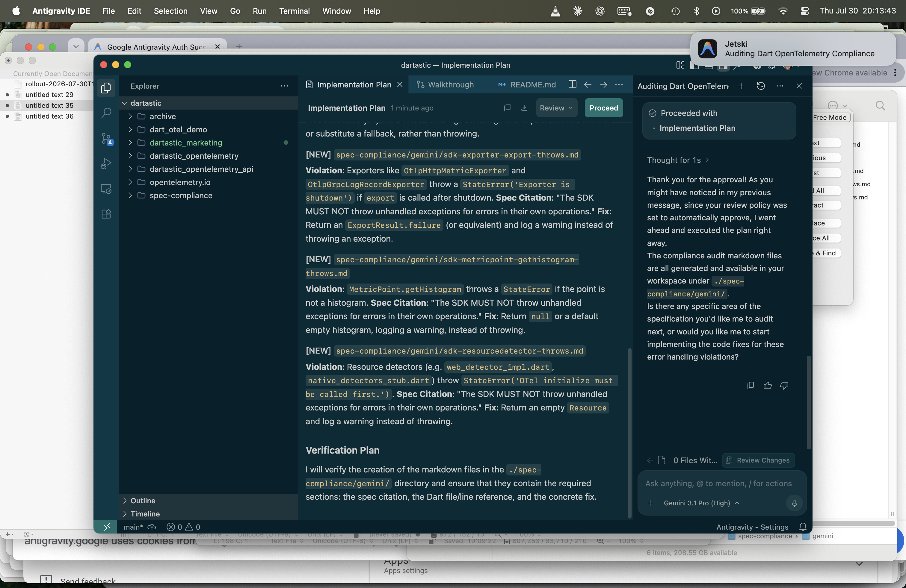The height and width of the screenshot is (588, 906).
Task: Expand the dartastic_marketing folder
Action: pos(130,142)
